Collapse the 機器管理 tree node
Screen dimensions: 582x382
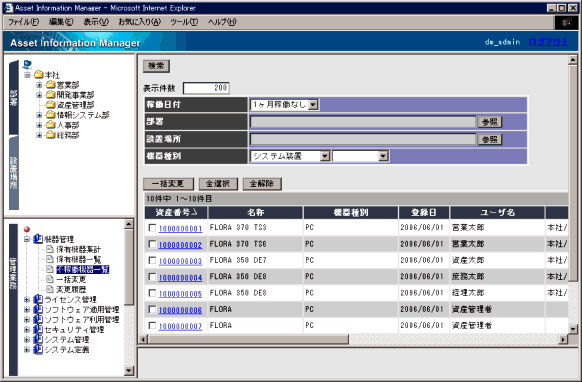[x=27, y=239]
